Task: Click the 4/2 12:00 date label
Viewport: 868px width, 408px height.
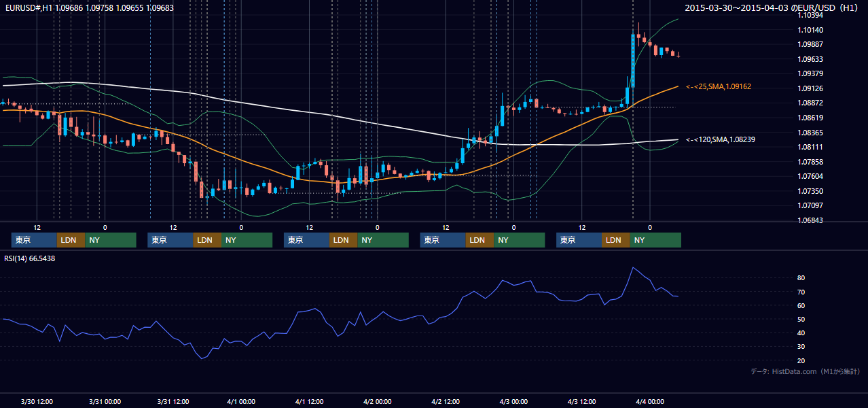Action: tap(446, 401)
